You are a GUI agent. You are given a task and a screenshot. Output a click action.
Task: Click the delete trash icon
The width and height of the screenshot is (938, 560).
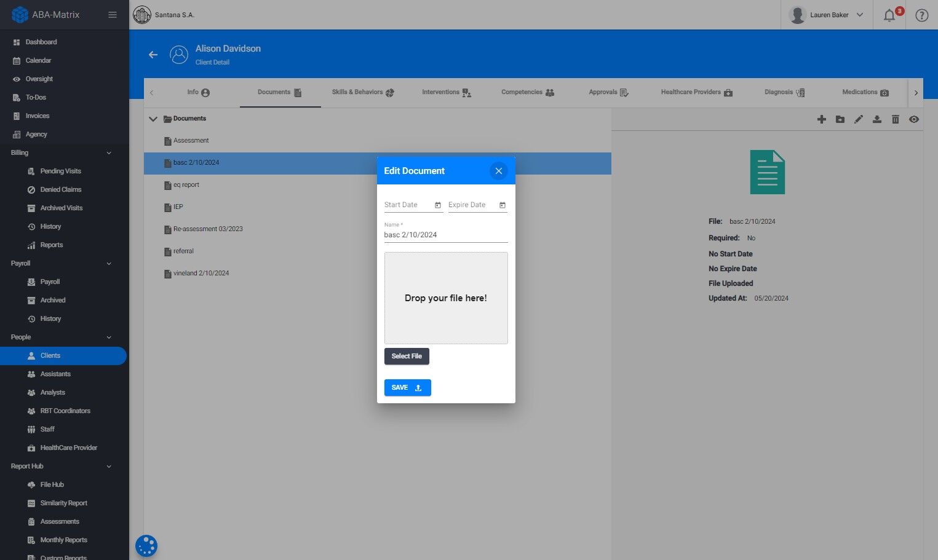(x=896, y=119)
